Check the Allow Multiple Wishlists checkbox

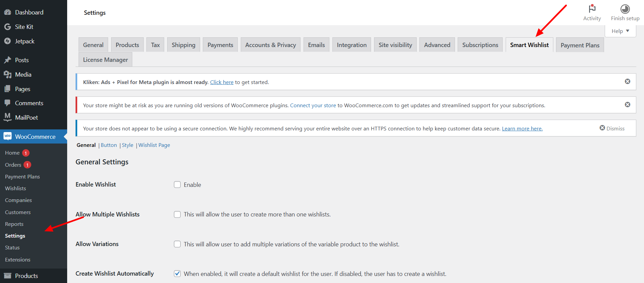click(x=177, y=214)
